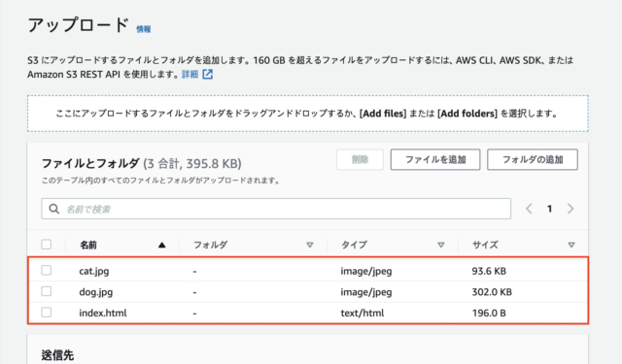Open the 情報 link beside アップロード title
Screen dimensions: 622x364
pos(144,29)
